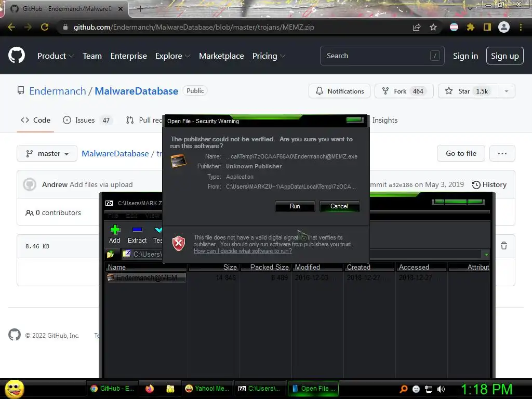Sort by Accessed column header
Image resolution: width=532 pixels, height=399 pixels.
point(421,267)
